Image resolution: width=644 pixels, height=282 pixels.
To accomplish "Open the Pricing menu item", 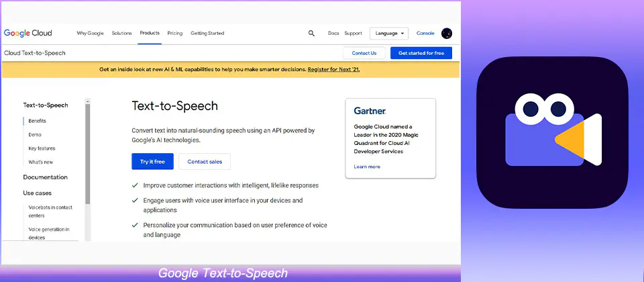I will click(x=175, y=34).
